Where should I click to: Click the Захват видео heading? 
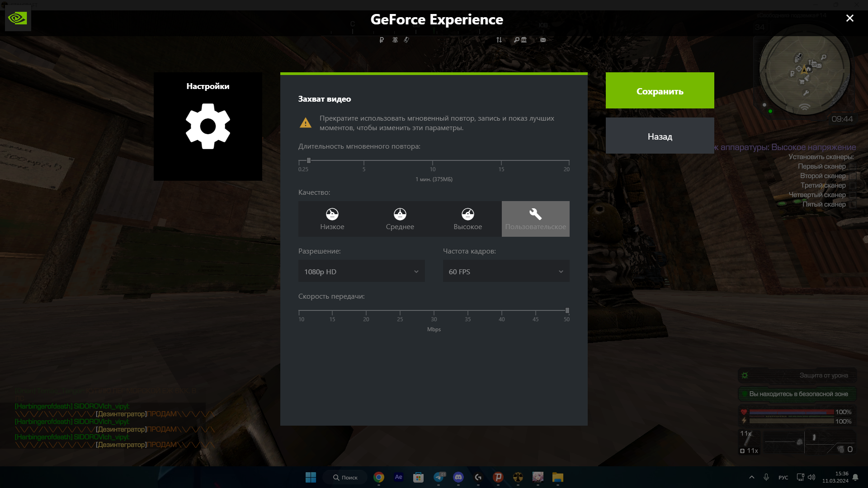coord(325,99)
